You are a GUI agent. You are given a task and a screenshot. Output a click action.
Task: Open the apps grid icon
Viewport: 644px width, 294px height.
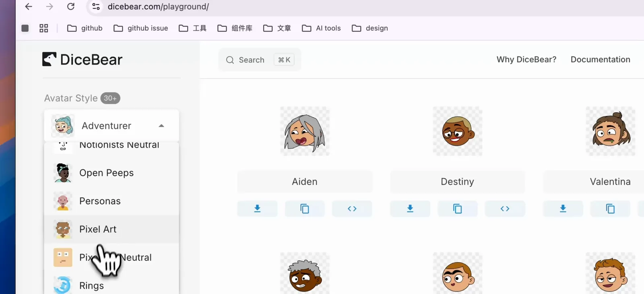(44, 28)
